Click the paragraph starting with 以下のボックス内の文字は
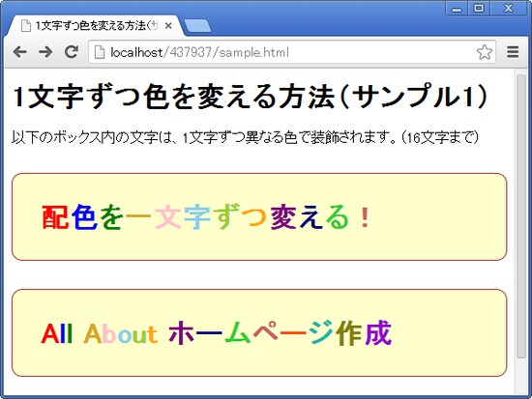Viewport: 532px width, 399px height. (245, 137)
